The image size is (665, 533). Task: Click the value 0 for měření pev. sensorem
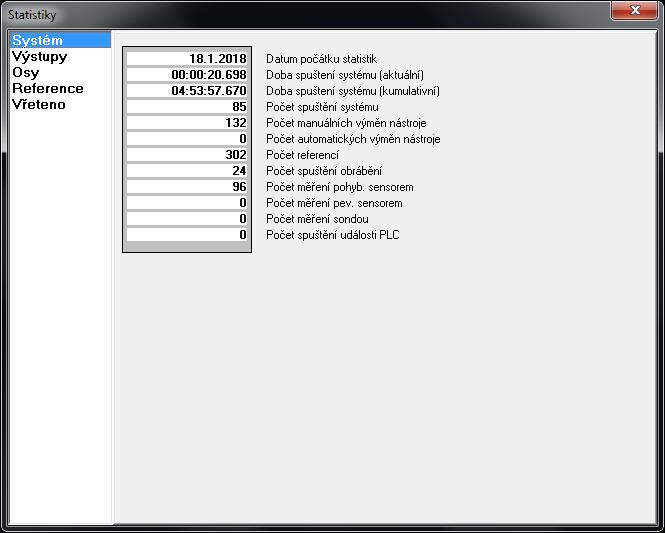(187, 203)
